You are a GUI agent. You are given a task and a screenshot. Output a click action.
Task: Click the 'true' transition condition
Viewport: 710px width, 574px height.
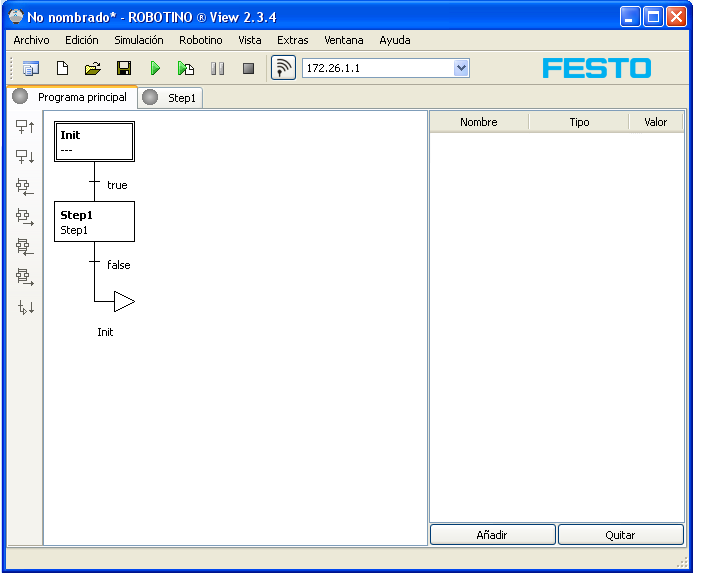pyautogui.click(x=117, y=185)
